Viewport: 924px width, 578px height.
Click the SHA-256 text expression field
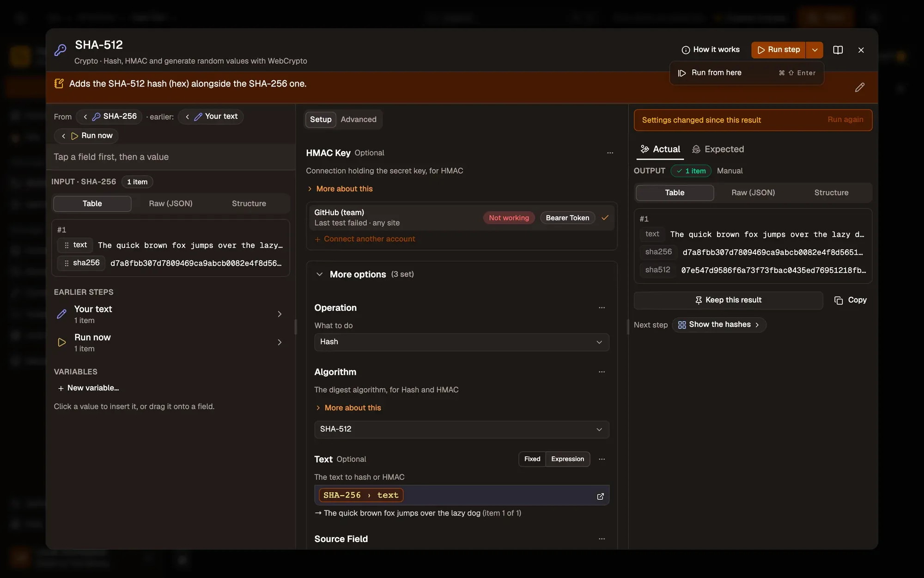point(462,496)
